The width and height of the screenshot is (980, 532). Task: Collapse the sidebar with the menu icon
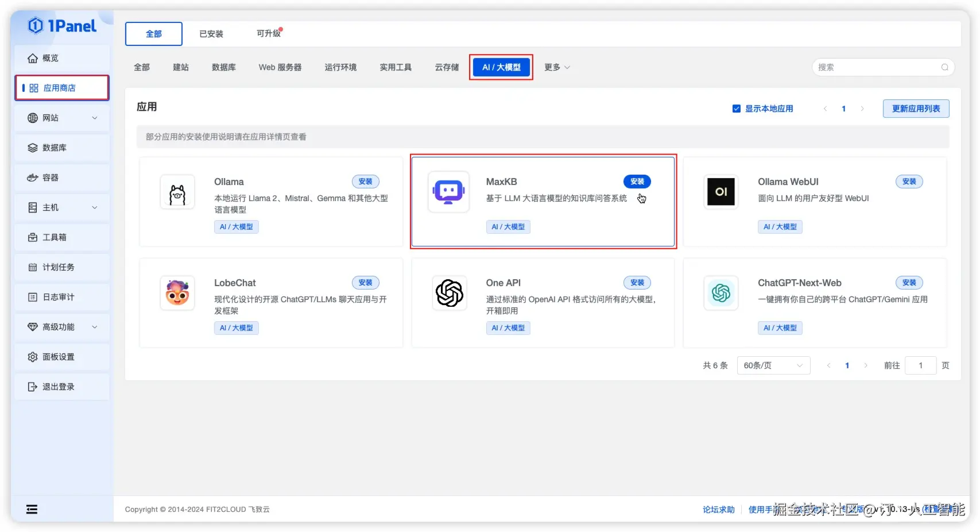tap(32, 509)
